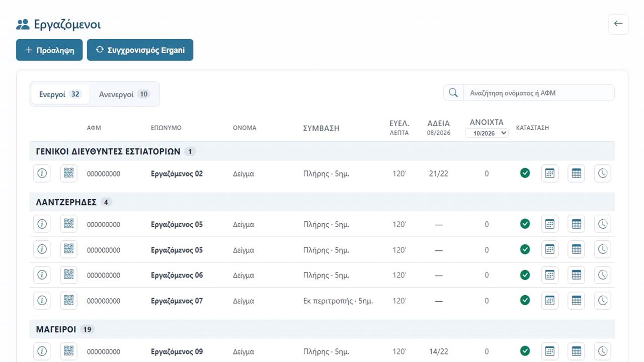The image size is (644, 362).
Task: Click green status check for Εργαζόμενος 02
Action: (x=525, y=173)
